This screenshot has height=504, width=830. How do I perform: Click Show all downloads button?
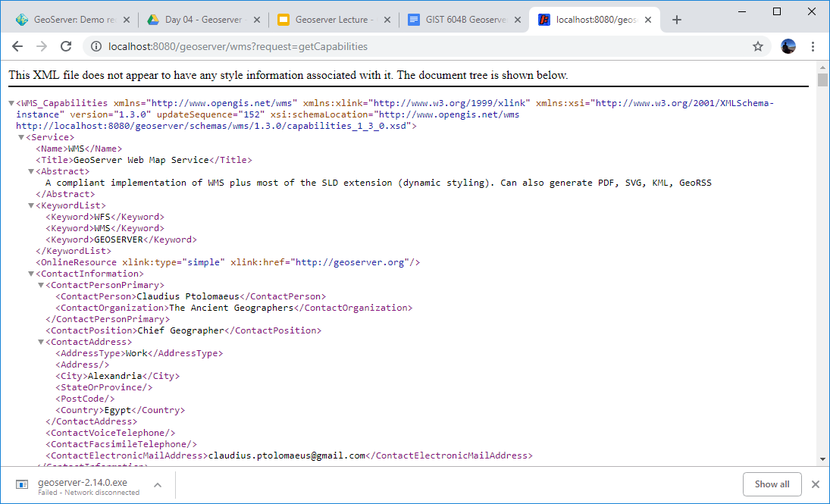tap(772, 484)
